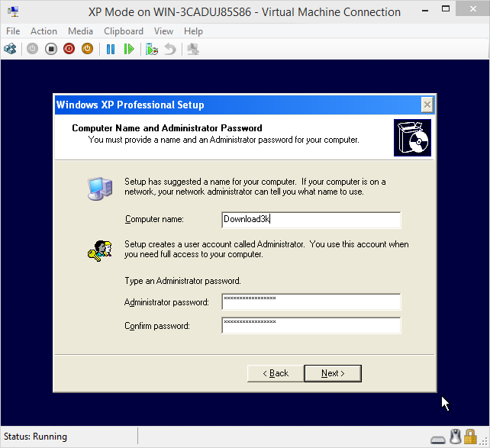The height and width of the screenshot is (448, 490).
Task: Click the Administrator users key icon
Action: 100,250
